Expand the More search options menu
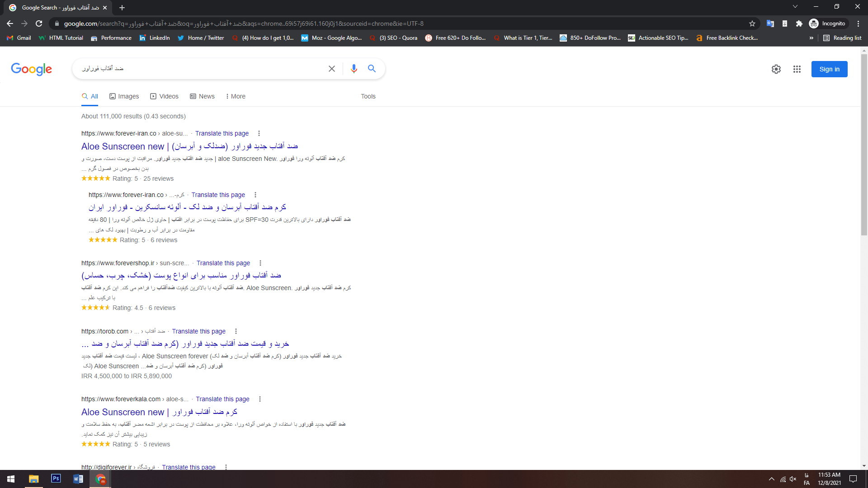The width and height of the screenshot is (868, 488). [x=236, y=96]
